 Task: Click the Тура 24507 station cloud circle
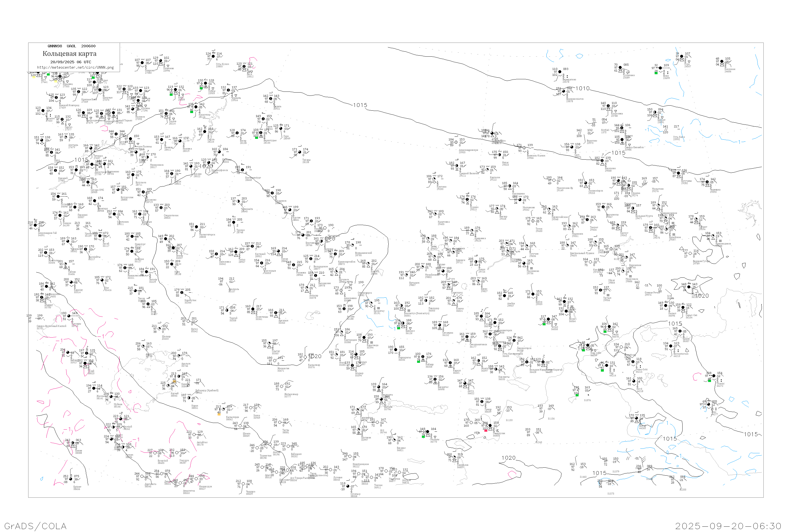pyautogui.click(x=681, y=57)
